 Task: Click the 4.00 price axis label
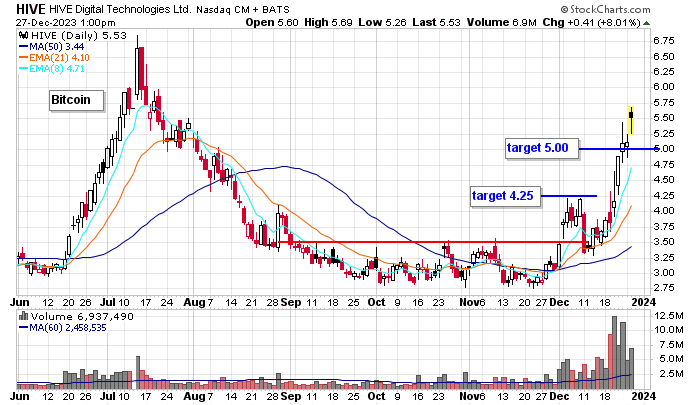coord(664,211)
